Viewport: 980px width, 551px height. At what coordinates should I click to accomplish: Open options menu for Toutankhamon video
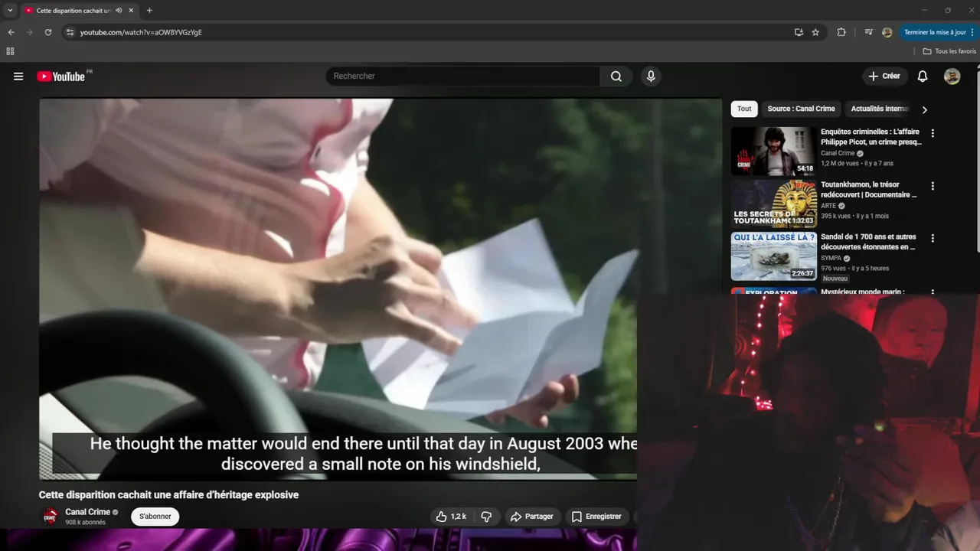933,186
